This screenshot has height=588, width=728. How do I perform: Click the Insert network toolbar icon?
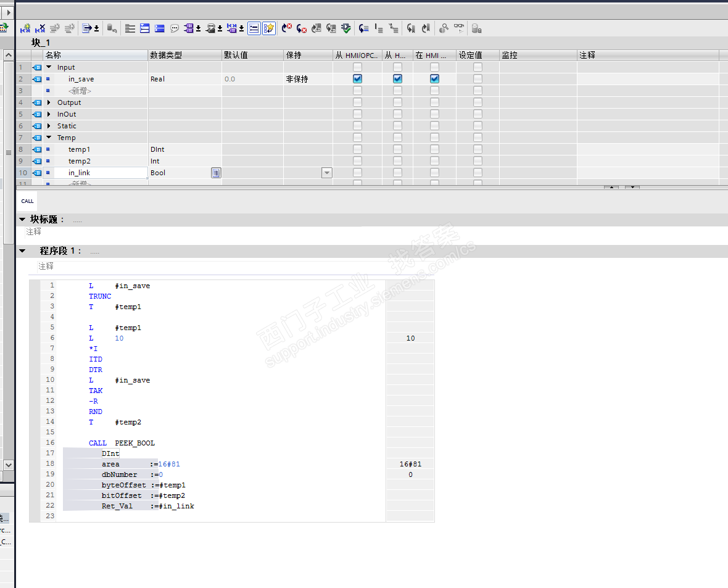point(25,29)
